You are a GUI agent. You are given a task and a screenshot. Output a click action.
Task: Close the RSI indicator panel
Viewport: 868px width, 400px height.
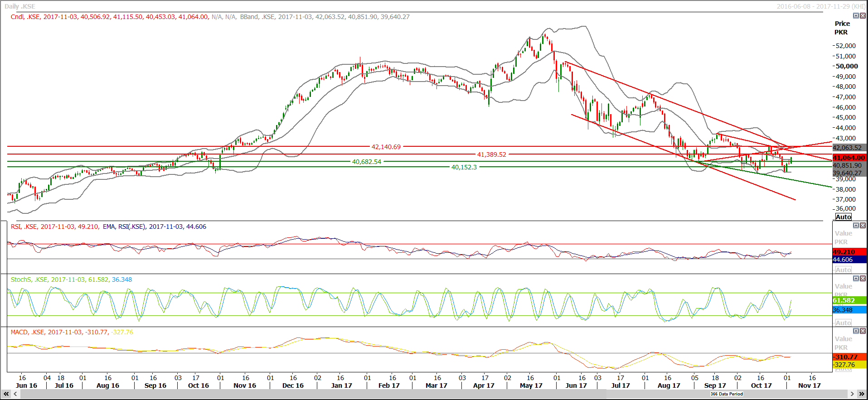pos(863,226)
